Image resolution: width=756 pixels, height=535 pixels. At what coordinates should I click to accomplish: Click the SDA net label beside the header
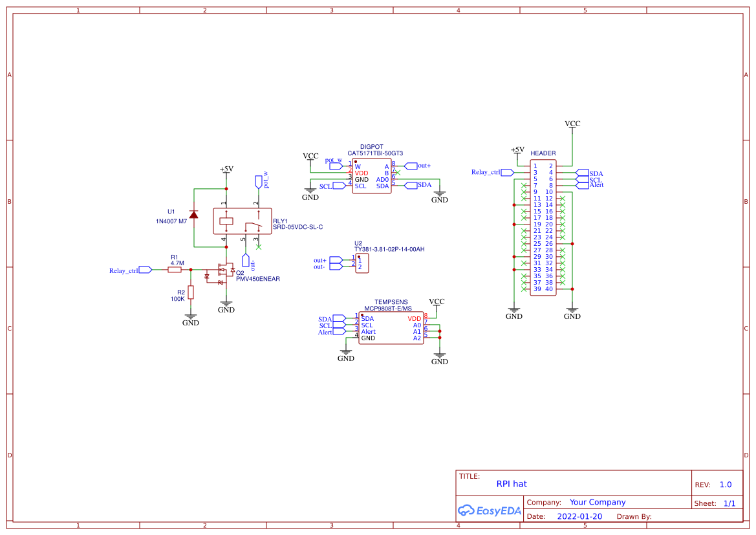click(594, 173)
